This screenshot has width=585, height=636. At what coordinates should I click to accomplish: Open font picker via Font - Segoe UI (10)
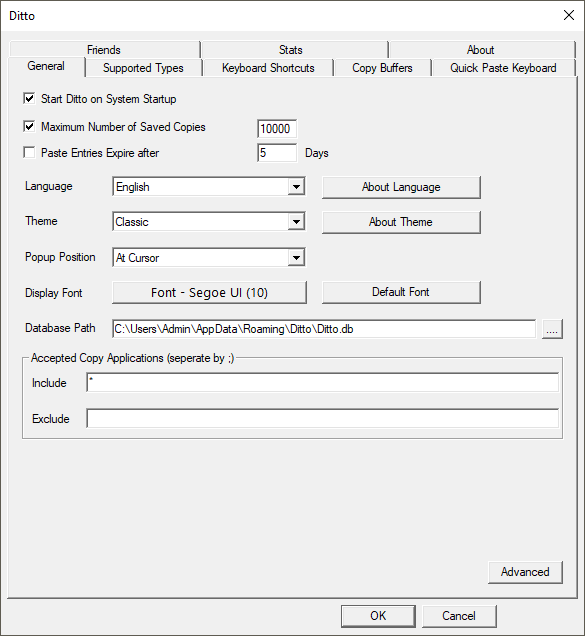(x=209, y=292)
